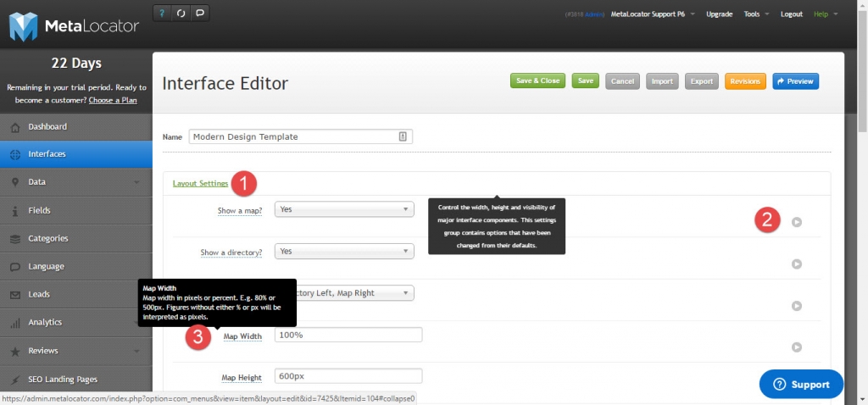Click the blue Preview button
The width and height of the screenshot is (868, 405).
pyautogui.click(x=795, y=81)
